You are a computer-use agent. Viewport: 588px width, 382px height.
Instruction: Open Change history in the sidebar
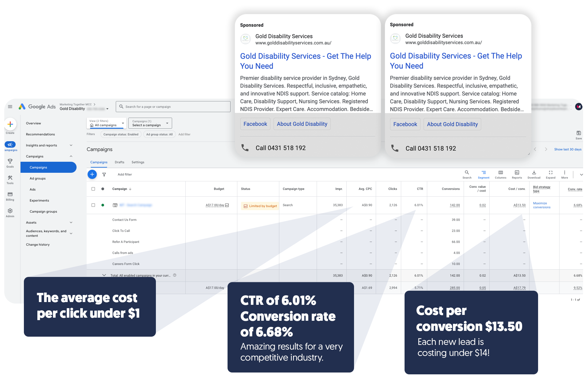pyautogui.click(x=38, y=244)
